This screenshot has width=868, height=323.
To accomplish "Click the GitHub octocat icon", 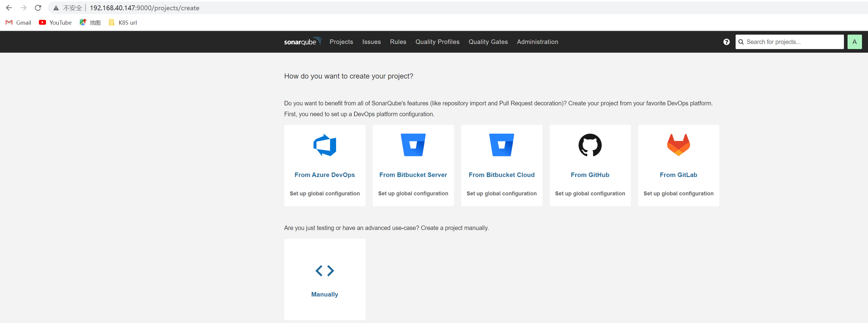I will (x=590, y=145).
